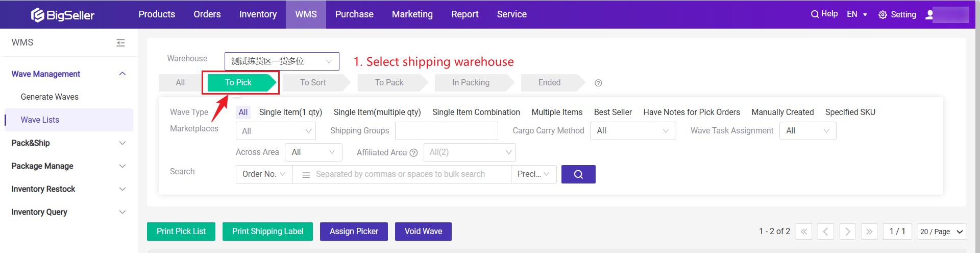Switch to the To Sort tab

pos(313,83)
